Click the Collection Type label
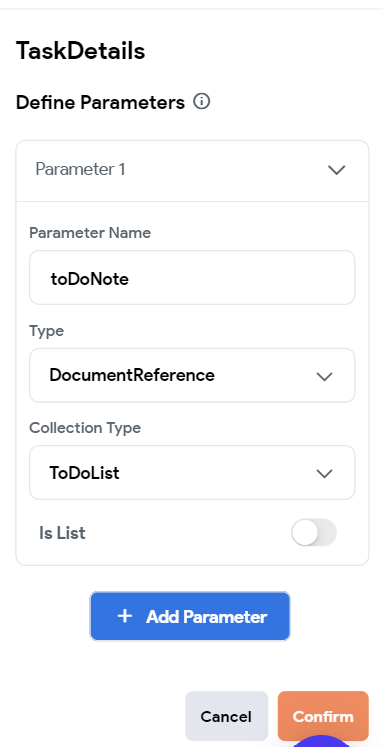Viewport: 383px width, 747px height. click(x=85, y=428)
